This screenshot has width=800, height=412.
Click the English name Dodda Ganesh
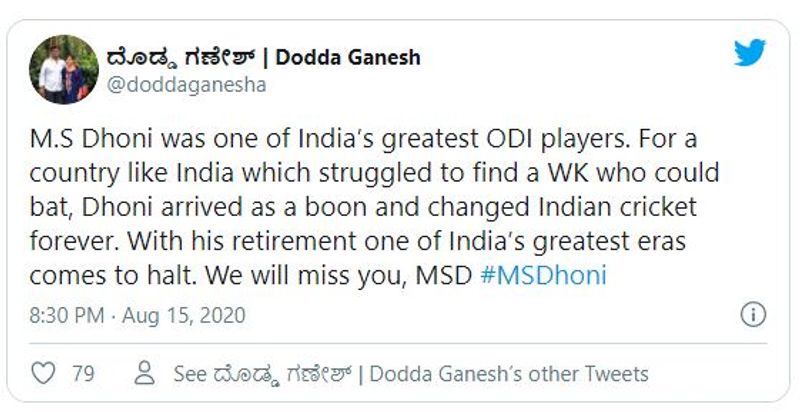(348, 58)
